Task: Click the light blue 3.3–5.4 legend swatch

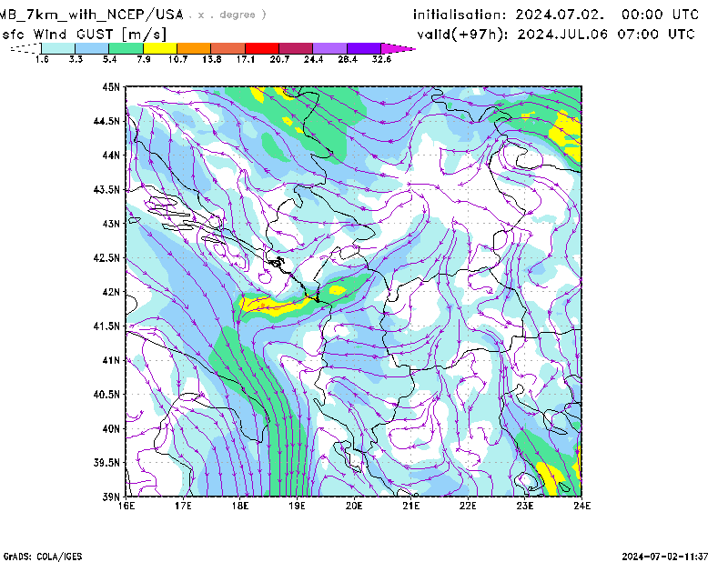Action: pos(92,48)
